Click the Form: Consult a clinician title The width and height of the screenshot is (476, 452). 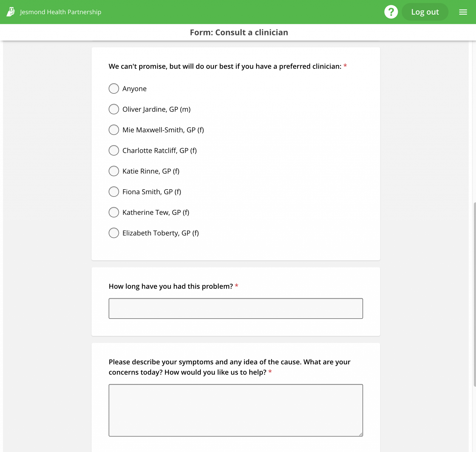tap(239, 32)
